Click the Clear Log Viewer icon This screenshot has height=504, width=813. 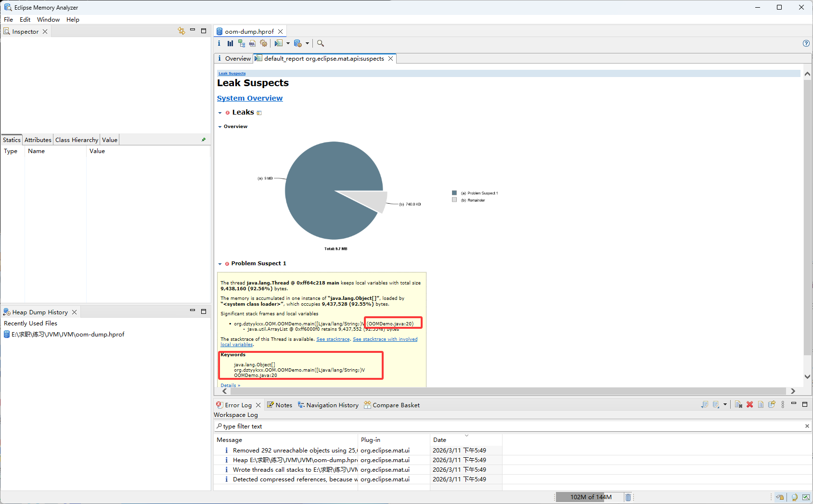tap(738, 405)
